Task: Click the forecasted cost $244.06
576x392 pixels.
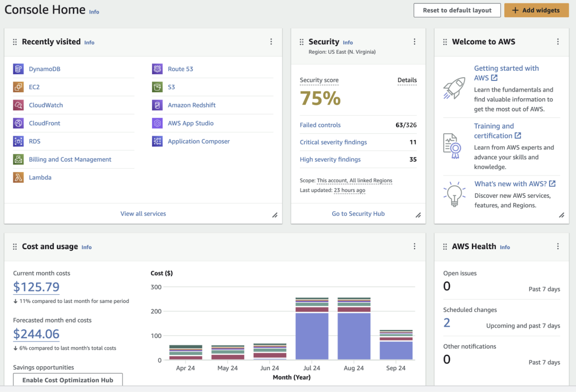Action: pos(36,334)
